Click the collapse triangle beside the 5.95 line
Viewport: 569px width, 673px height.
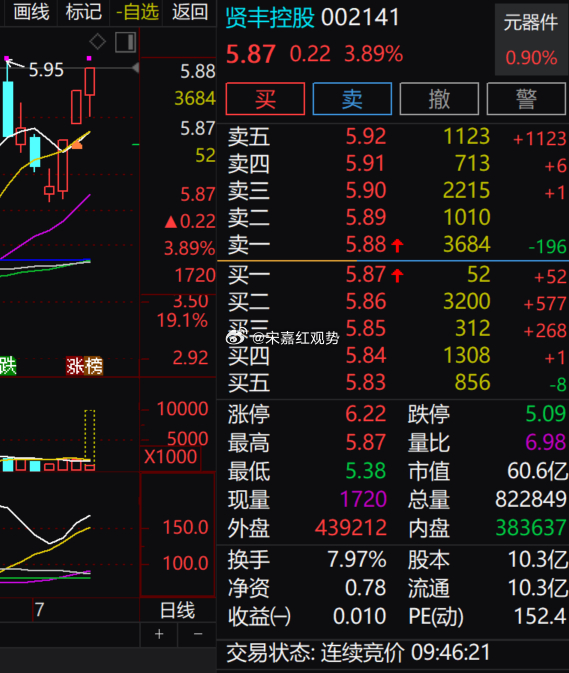tap(135, 68)
